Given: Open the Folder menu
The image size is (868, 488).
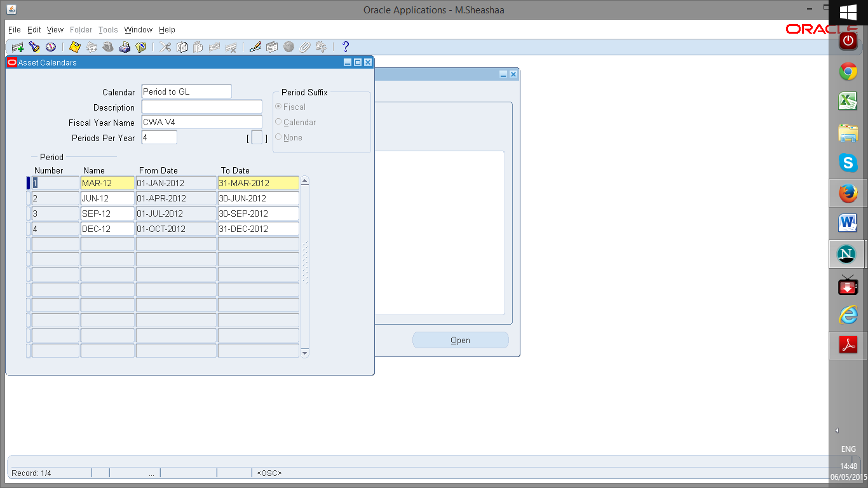Looking at the screenshot, I should point(81,30).
